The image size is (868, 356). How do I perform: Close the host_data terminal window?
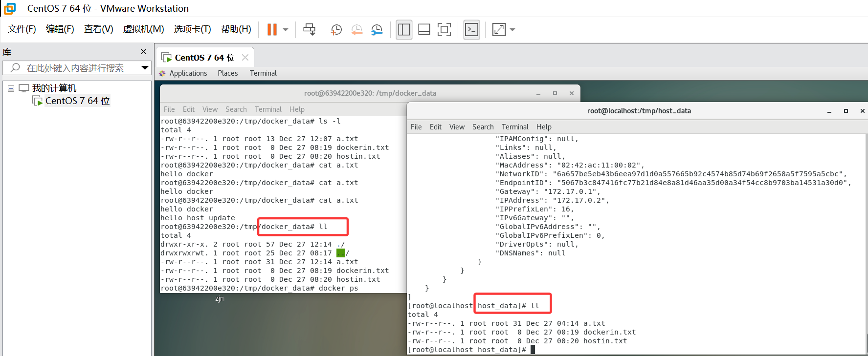tap(863, 111)
